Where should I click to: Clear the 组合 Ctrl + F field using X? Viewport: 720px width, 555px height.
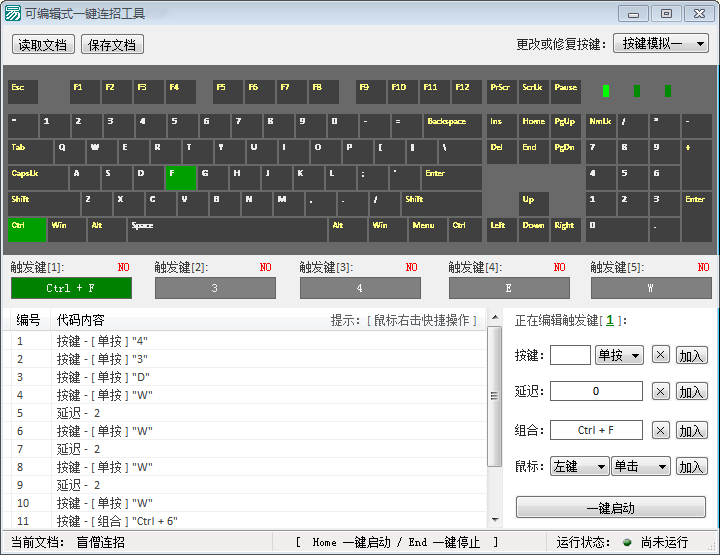click(x=660, y=430)
